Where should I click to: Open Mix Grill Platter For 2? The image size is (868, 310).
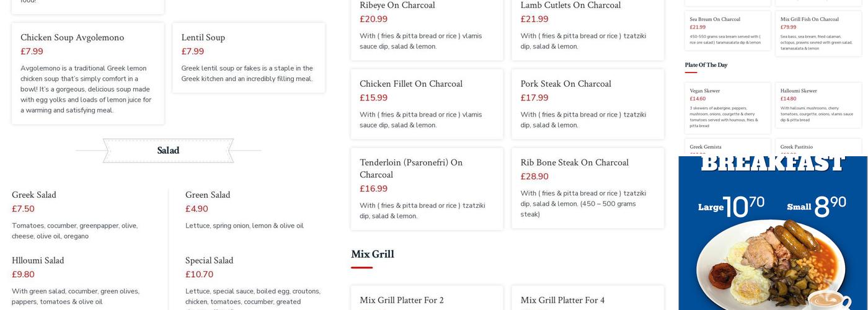(x=427, y=300)
